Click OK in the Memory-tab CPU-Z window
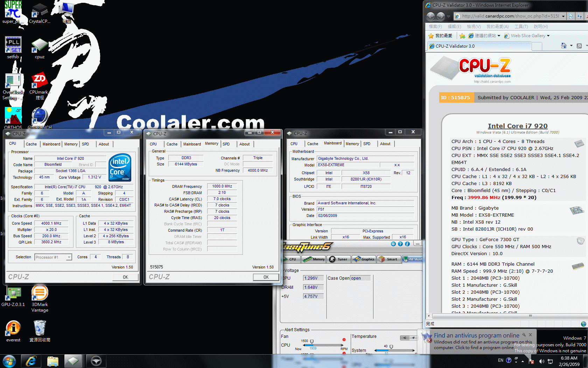 point(266,277)
